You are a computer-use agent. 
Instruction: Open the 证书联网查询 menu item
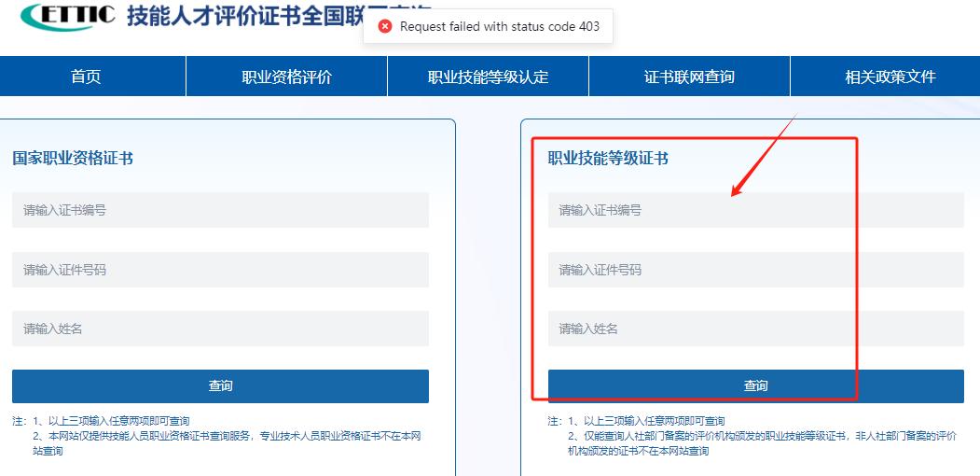coord(689,77)
